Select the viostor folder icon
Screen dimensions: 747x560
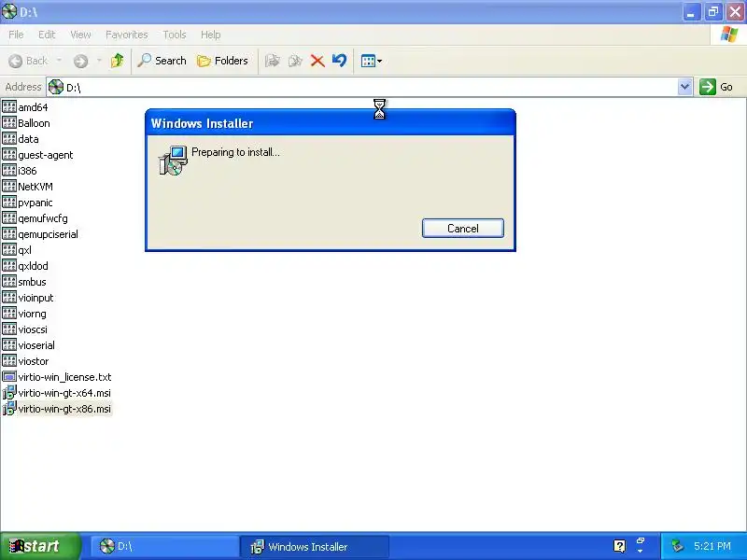(x=9, y=360)
